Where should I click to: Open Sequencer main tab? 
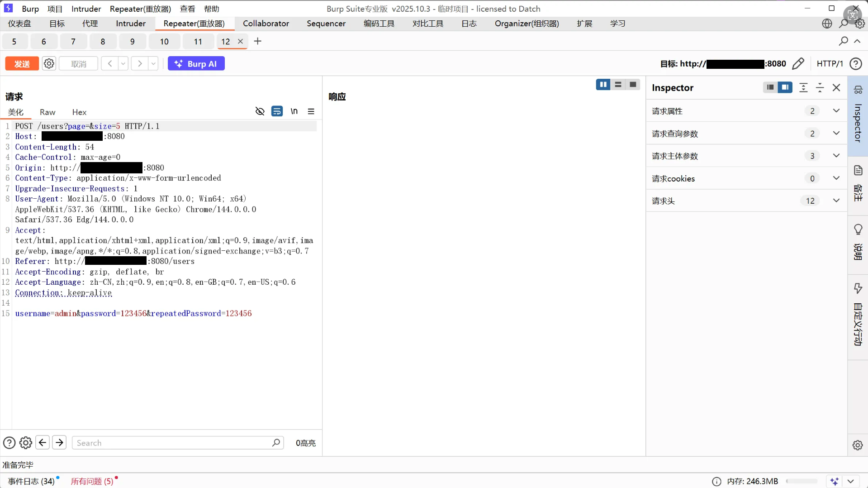point(326,24)
